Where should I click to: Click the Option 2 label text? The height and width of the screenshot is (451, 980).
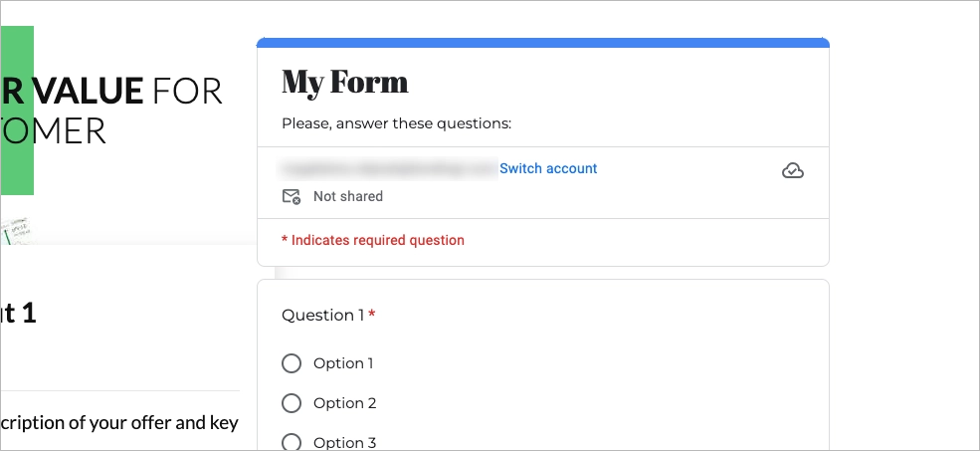(344, 403)
